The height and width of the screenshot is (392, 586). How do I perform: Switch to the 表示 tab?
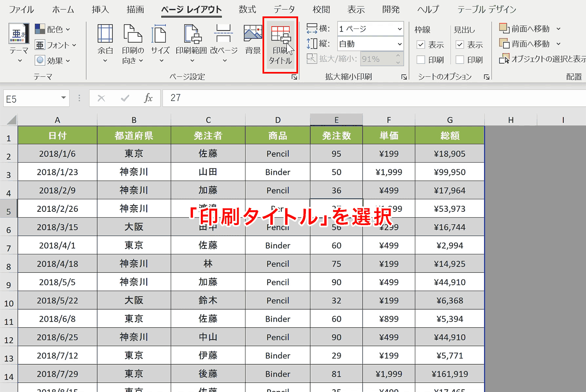[x=356, y=9]
